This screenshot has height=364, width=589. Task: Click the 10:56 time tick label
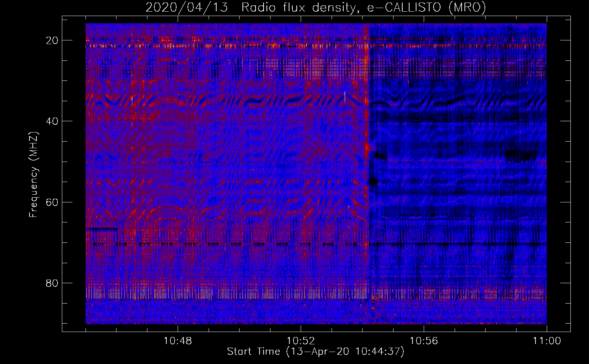(x=424, y=341)
